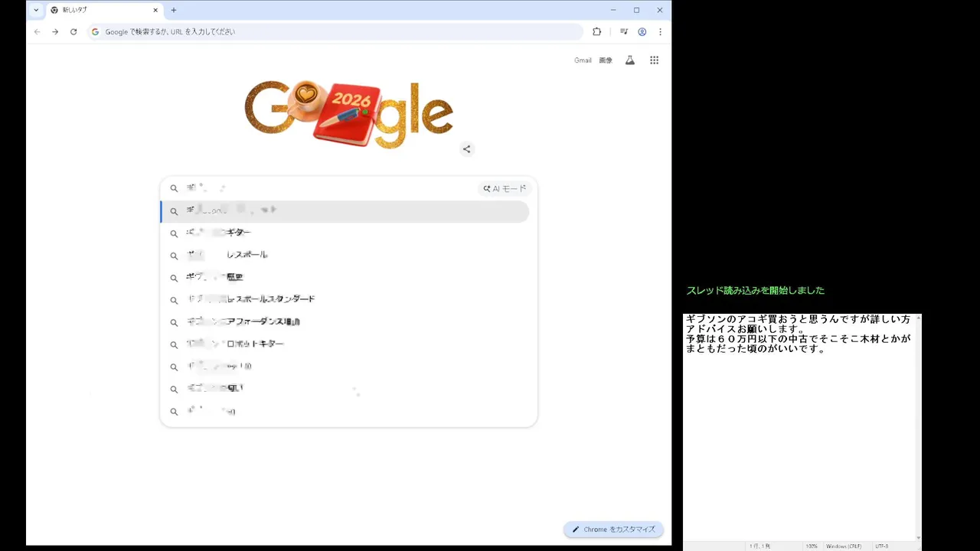
Task: Open the Google apps grid
Action: [655, 60]
